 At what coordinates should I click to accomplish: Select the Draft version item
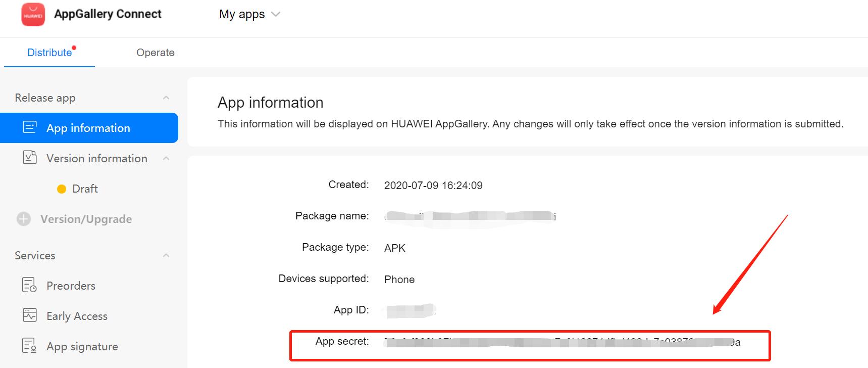tap(85, 189)
